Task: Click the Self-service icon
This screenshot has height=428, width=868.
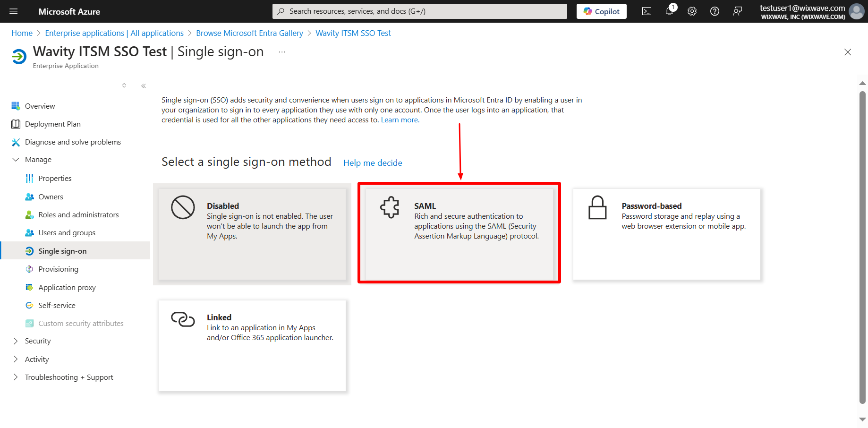Action: 29,305
